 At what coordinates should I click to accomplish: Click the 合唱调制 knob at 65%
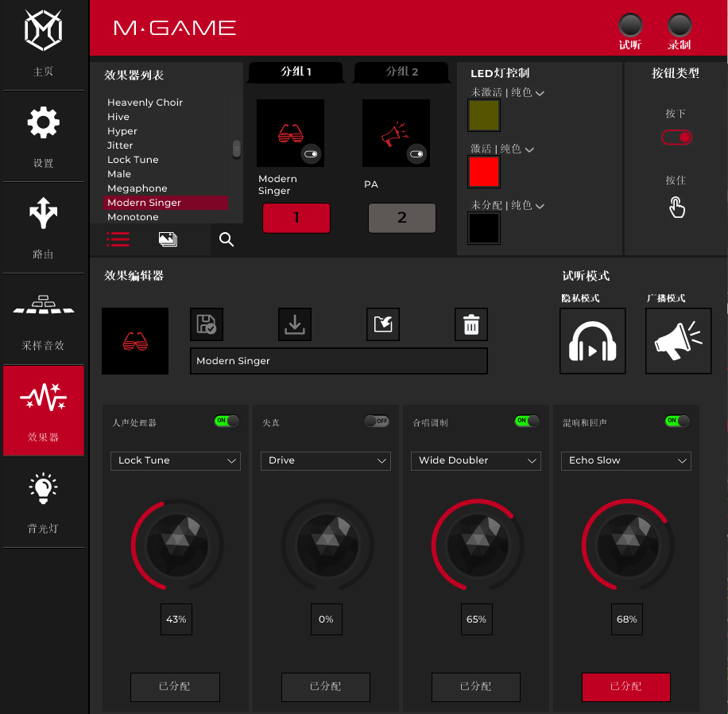point(478,545)
